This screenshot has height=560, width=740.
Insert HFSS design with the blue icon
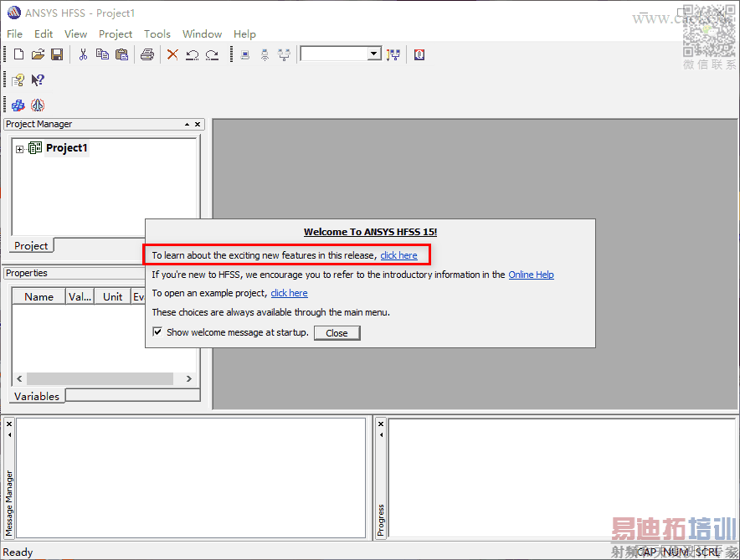pyautogui.click(x=18, y=105)
